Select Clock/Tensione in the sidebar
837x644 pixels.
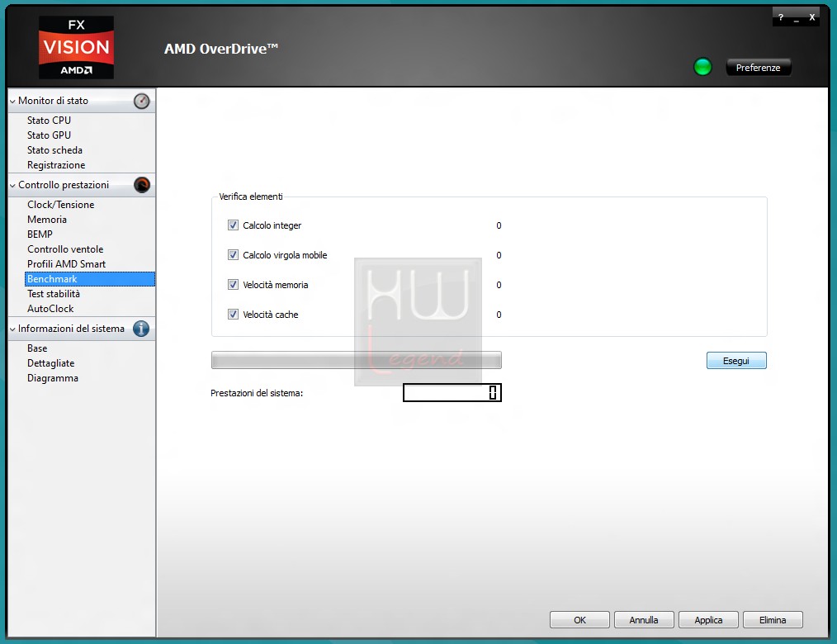pyautogui.click(x=61, y=205)
